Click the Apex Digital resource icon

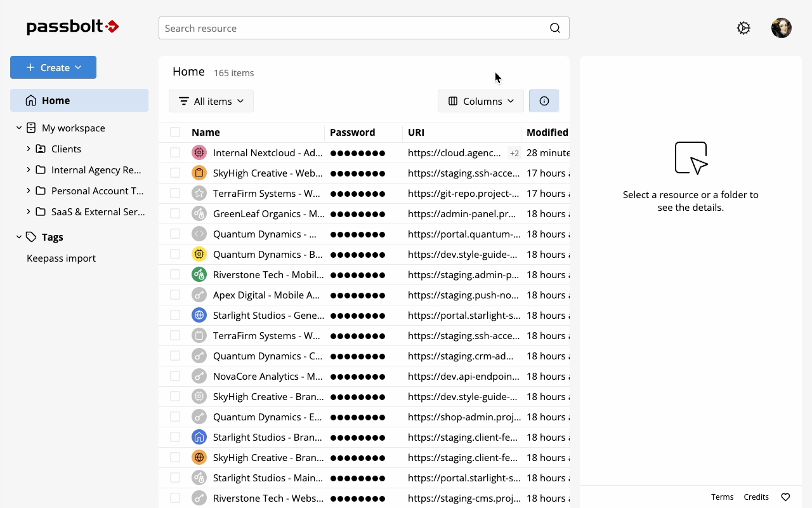click(199, 295)
